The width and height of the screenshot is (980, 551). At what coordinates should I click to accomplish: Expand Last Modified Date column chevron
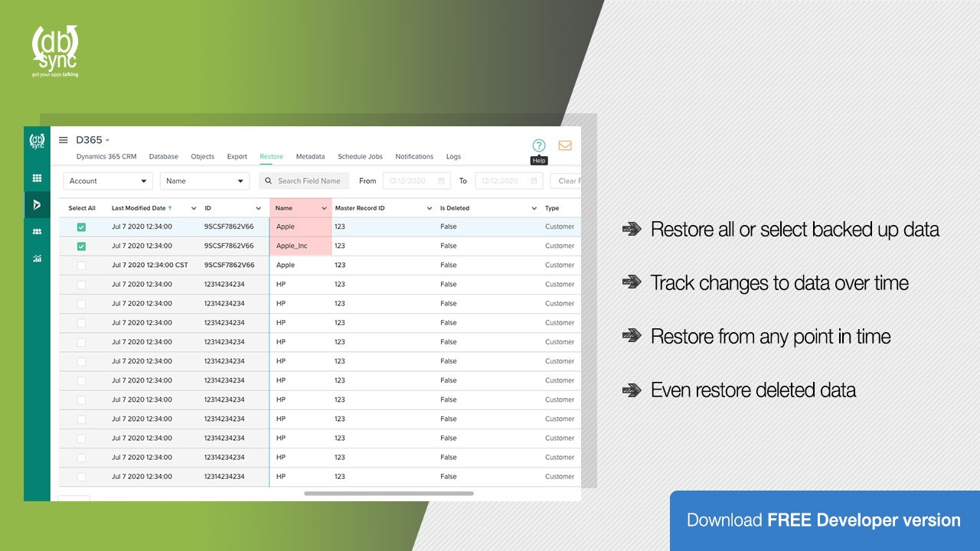194,208
